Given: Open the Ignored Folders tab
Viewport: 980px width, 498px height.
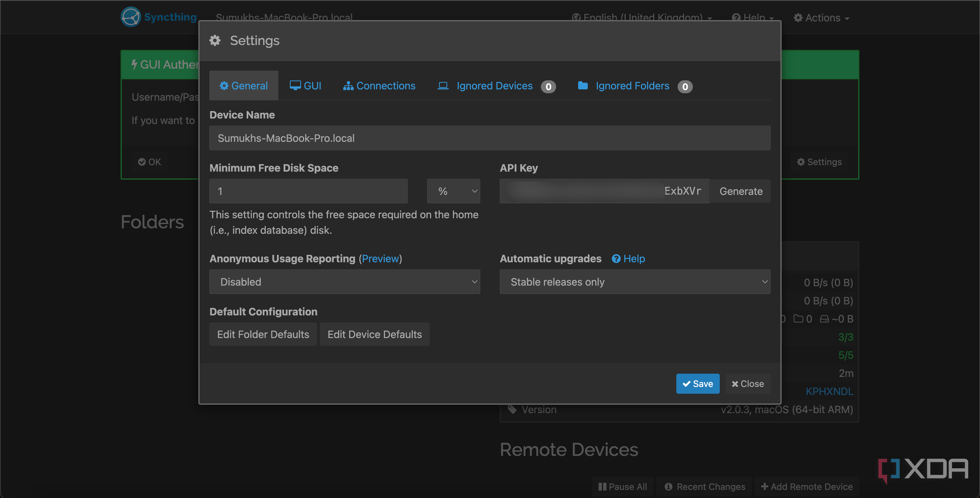Looking at the screenshot, I should tap(635, 86).
